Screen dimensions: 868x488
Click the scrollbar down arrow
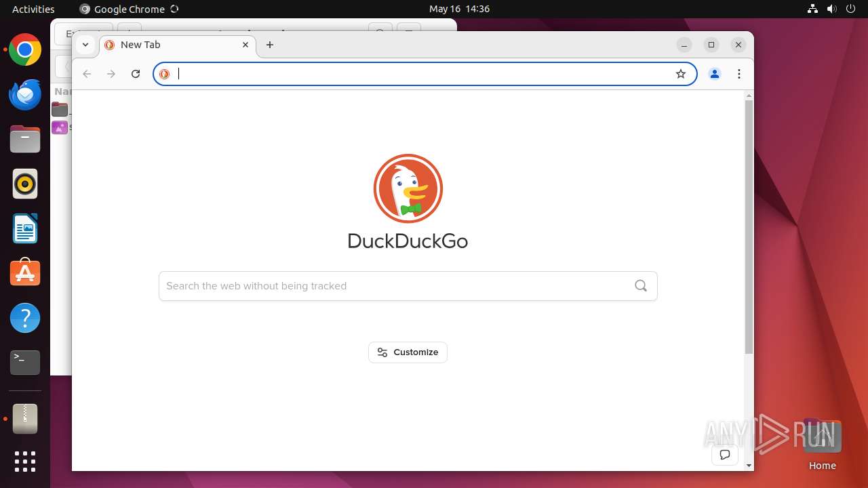(x=749, y=466)
